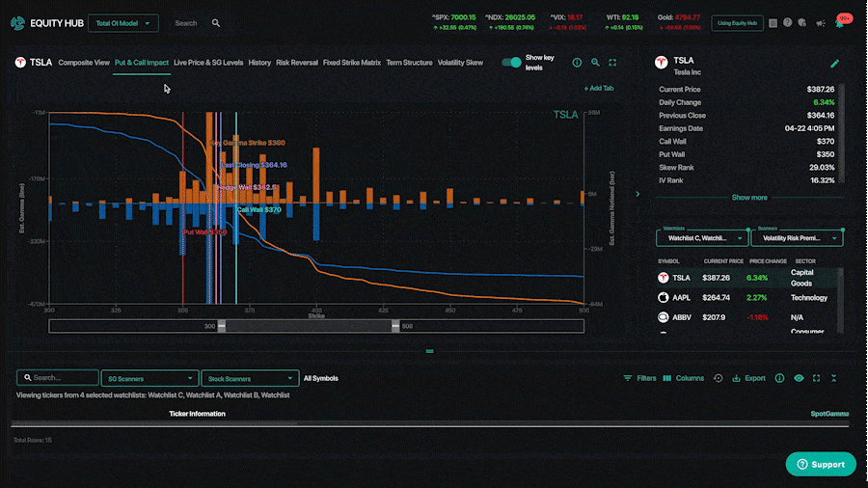
Task: Click the Equity Hub logo icon
Action: [17, 23]
